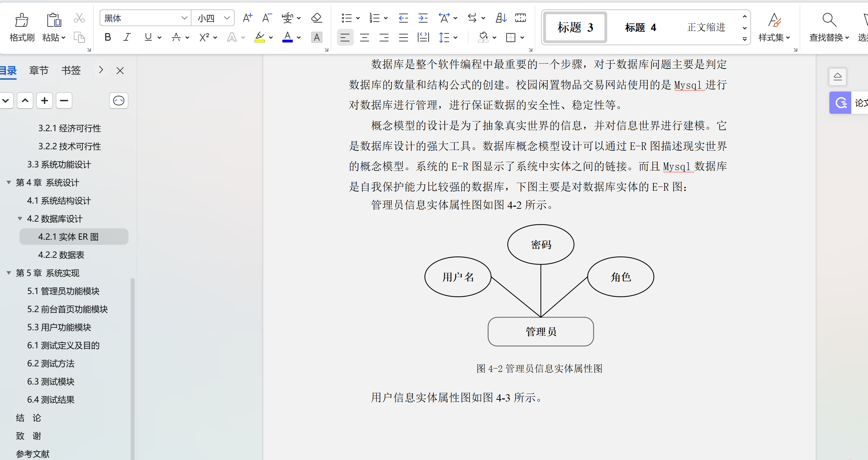Click the clear formatting eraser icon
Image resolution: width=868 pixels, height=460 pixels.
[x=316, y=18]
